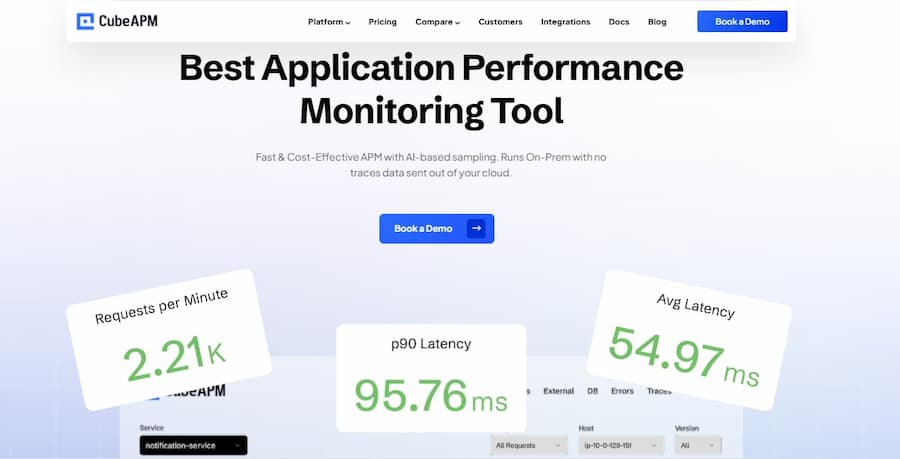Viewport: 900px width, 459px height.
Task: Click the Host label
Action: click(x=586, y=428)
